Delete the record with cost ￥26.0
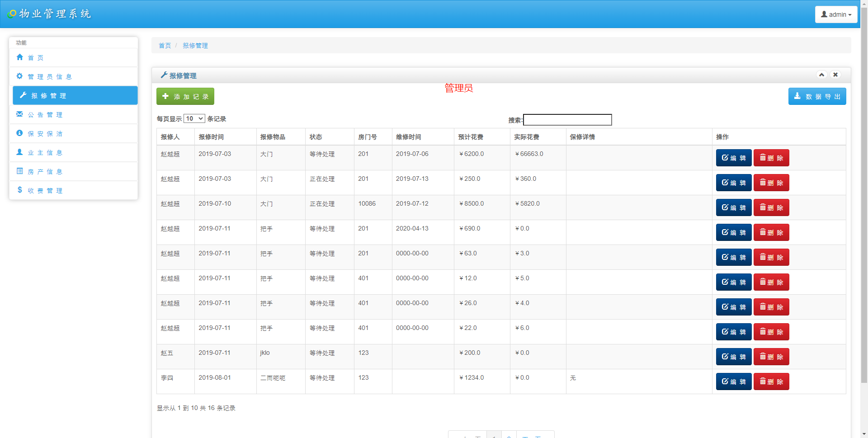The height and width of the screenshot is (438, 868). click(x=771, y=307)
